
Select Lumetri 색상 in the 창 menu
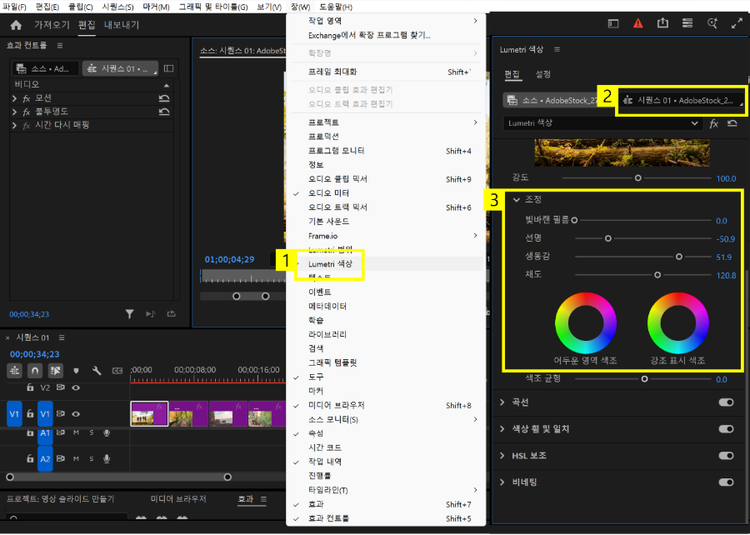pos(386,264)
